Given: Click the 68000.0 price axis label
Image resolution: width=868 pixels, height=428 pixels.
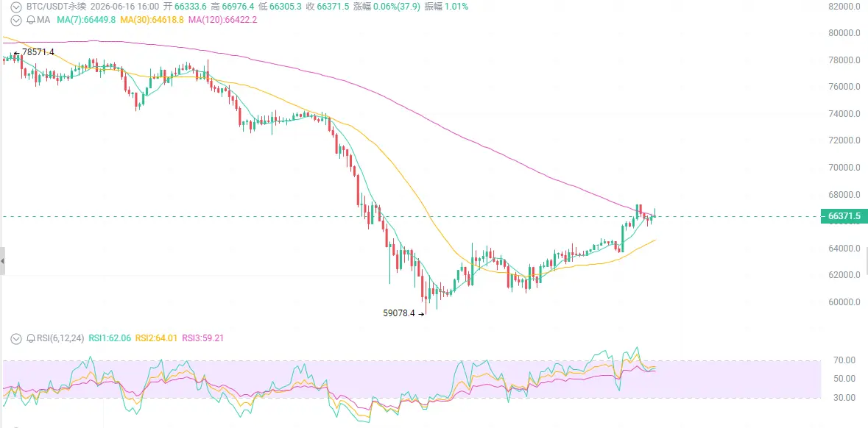Looking at the screenshot, I should [844, 195].
